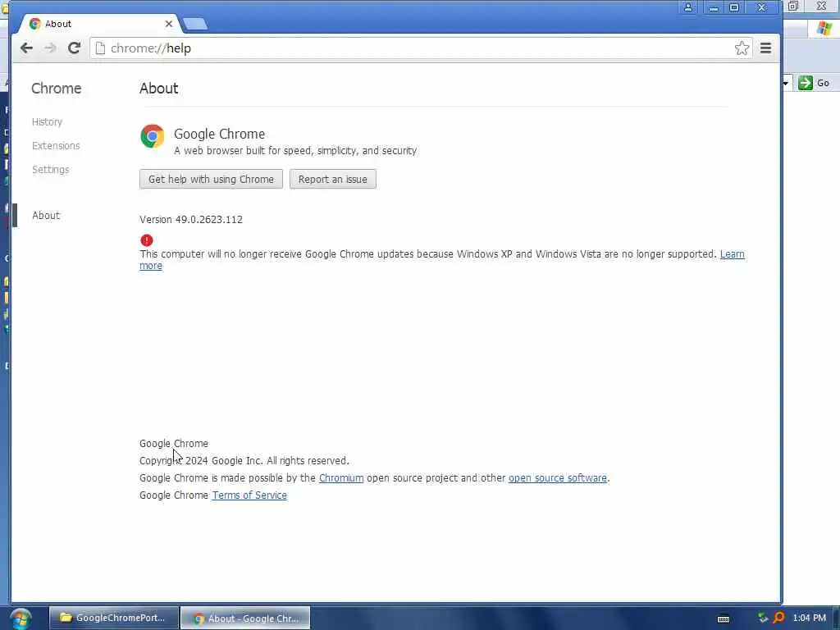Close the About tab

[169, 24]
